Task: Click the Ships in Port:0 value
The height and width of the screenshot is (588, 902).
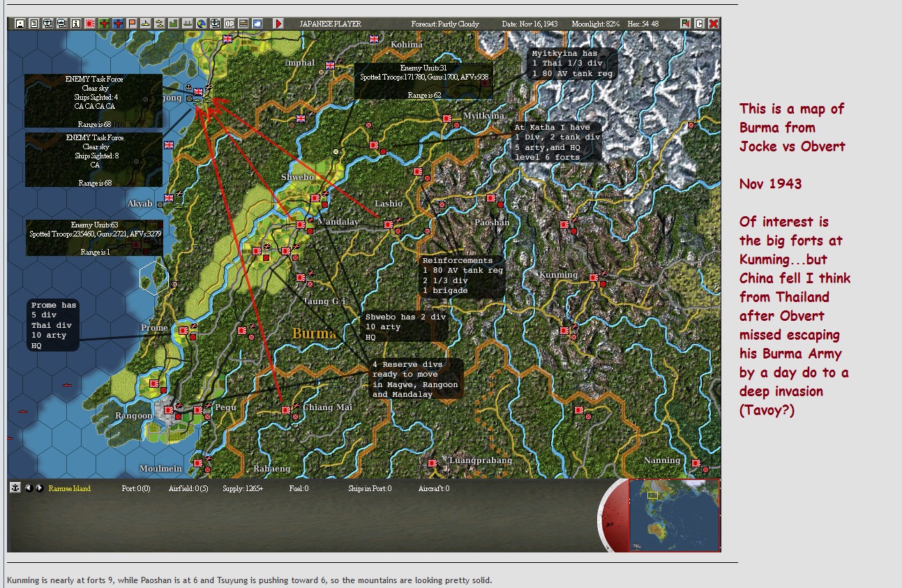Action: coord(370,489)
